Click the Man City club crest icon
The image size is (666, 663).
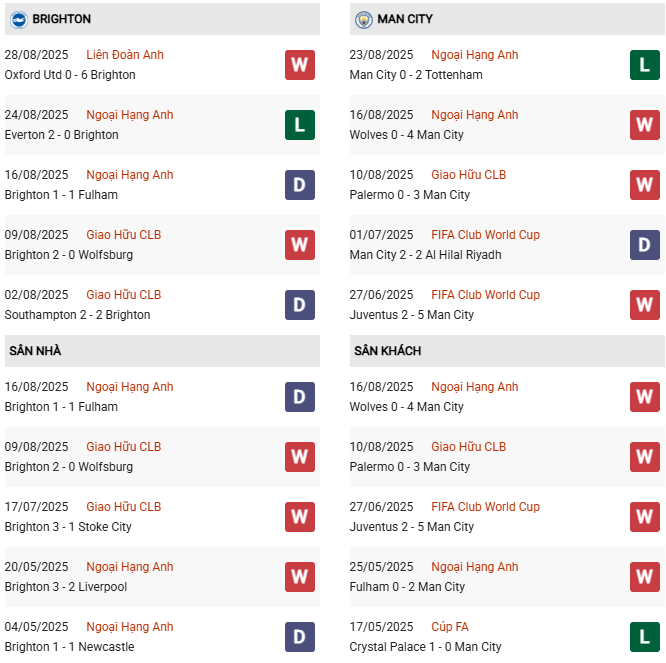pos(362,19)
